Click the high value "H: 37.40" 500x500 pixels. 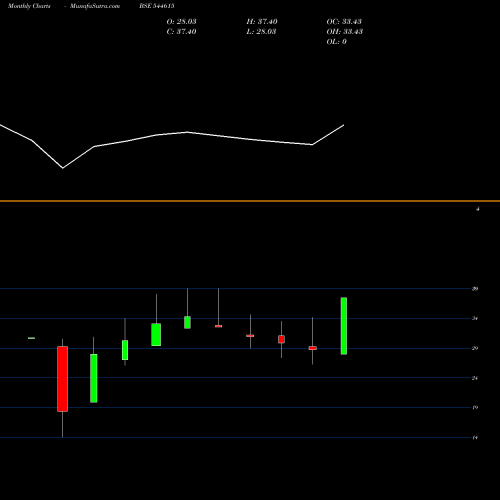click(262, 22)
